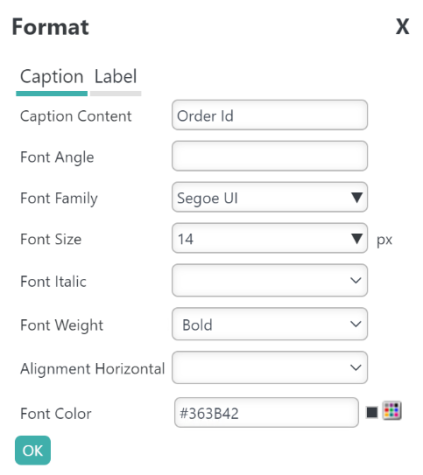Expand the Font Family dropdown arrow

pyautogui.click(x=357, y=198)
